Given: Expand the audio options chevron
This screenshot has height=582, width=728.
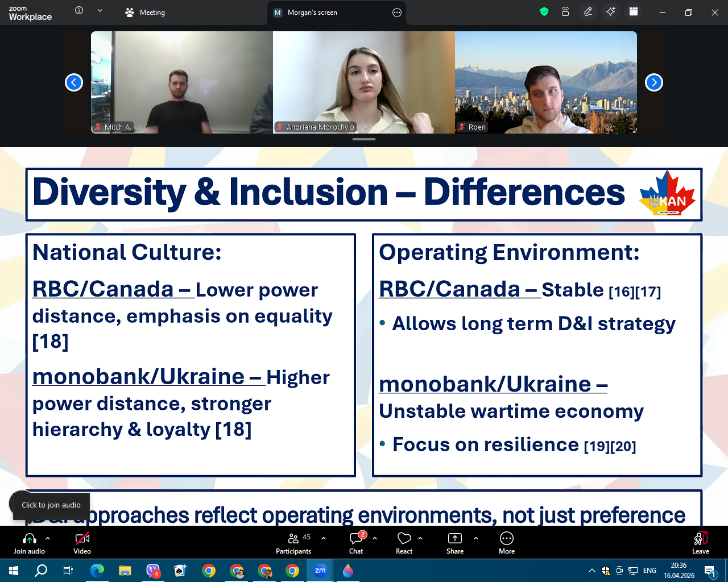Looking at the screenshot, I should pyautogui.click(x=48, y=538).
